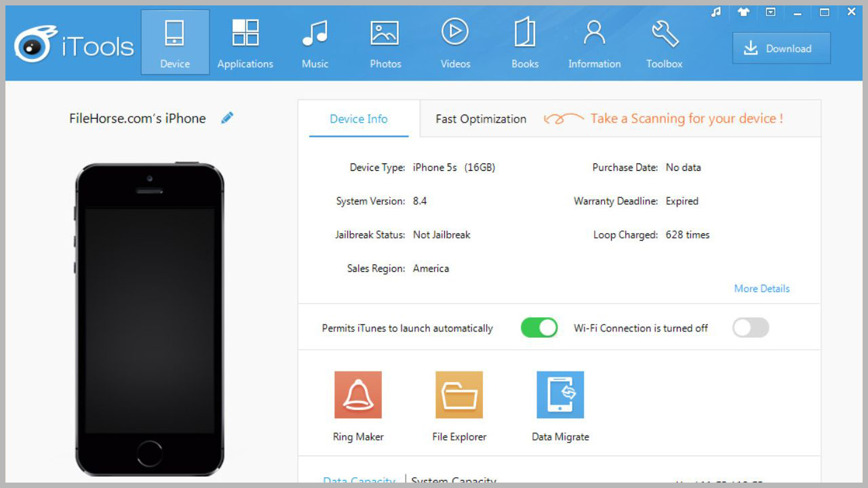Toggle the Wi-Fi Connection switch

[751, 328]
